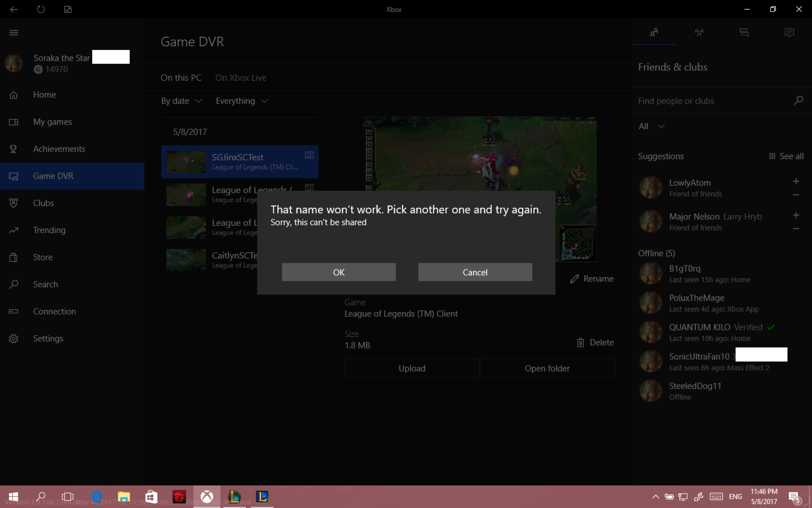
Task: Switch to the On Xbox Live tab
Action: 241,77
